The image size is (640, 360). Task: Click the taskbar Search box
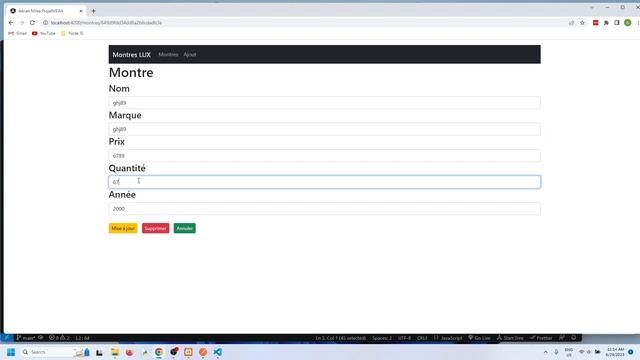point(54,352)
